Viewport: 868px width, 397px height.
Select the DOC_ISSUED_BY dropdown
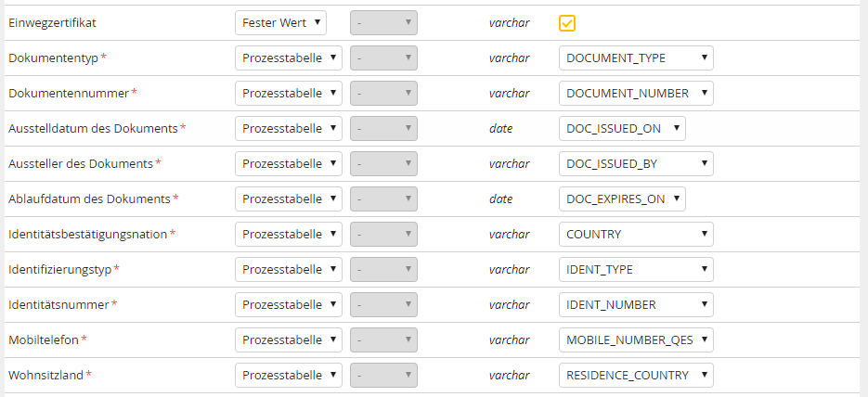point(636,164)
